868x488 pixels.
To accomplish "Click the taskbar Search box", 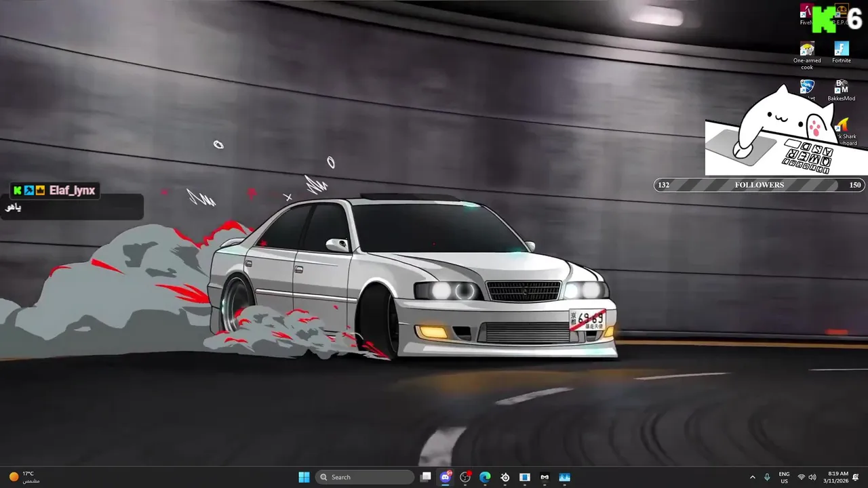I will 366,477.
